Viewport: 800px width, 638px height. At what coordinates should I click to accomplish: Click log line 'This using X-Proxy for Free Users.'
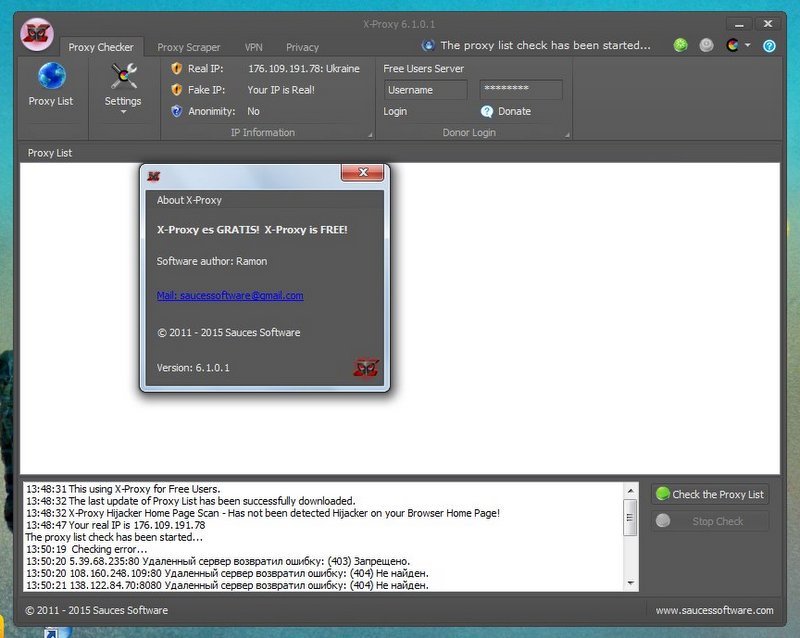123,489
